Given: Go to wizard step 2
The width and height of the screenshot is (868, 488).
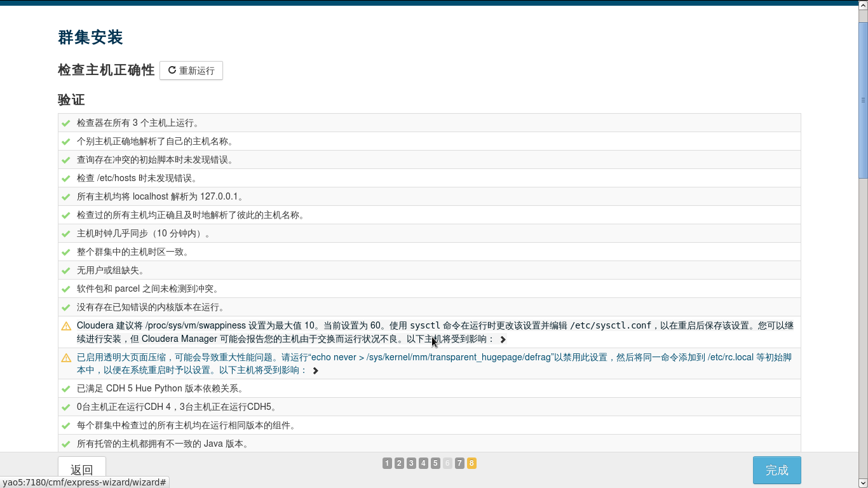Looking at the screenshot, I should [x=399, y=463].
